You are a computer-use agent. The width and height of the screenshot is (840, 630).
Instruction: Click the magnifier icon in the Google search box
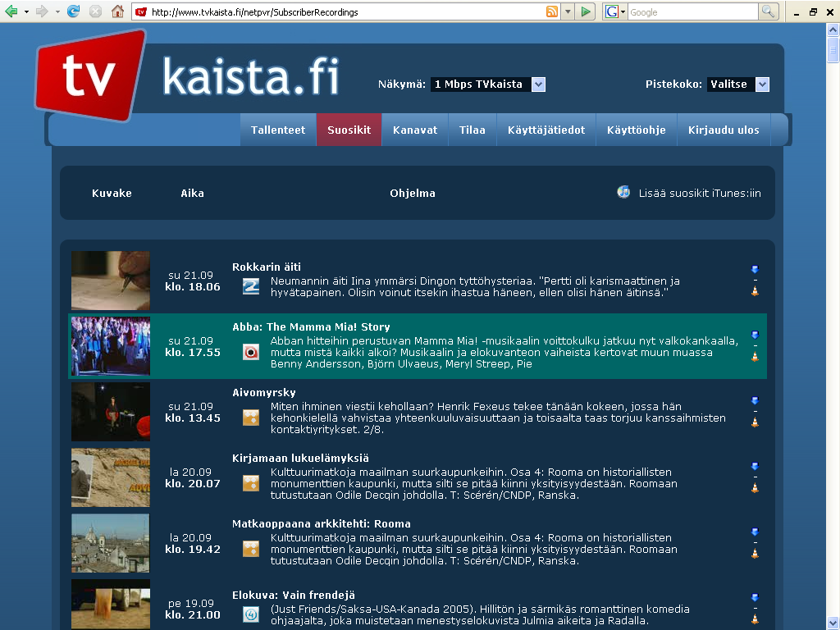(768, 11)
